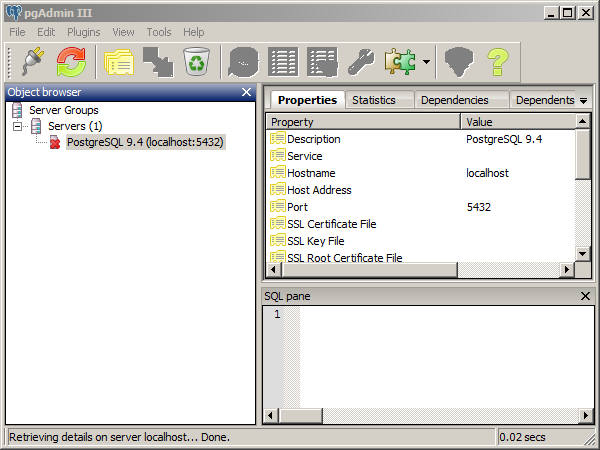Select the Port property row

(x=421, y=207)
